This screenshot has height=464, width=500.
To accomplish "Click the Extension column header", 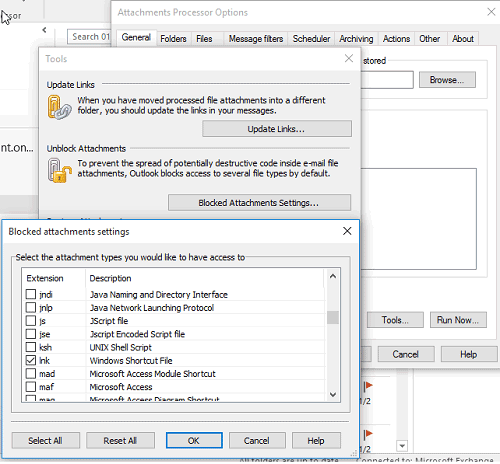I will (x=53, y=278).
